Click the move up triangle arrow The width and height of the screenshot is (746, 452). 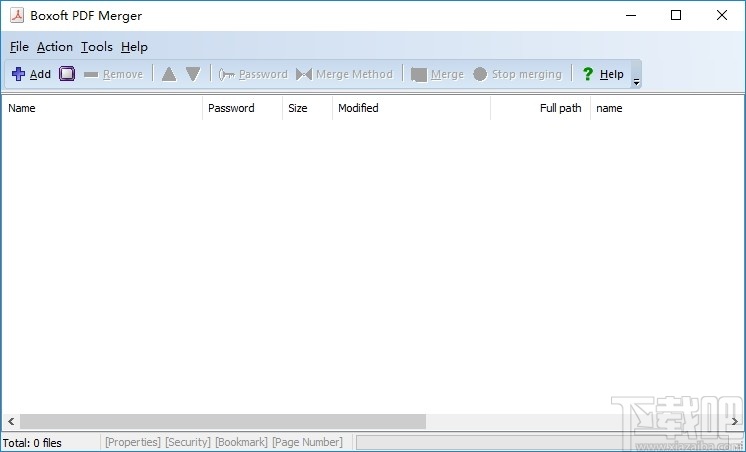(x=169, y=74)
